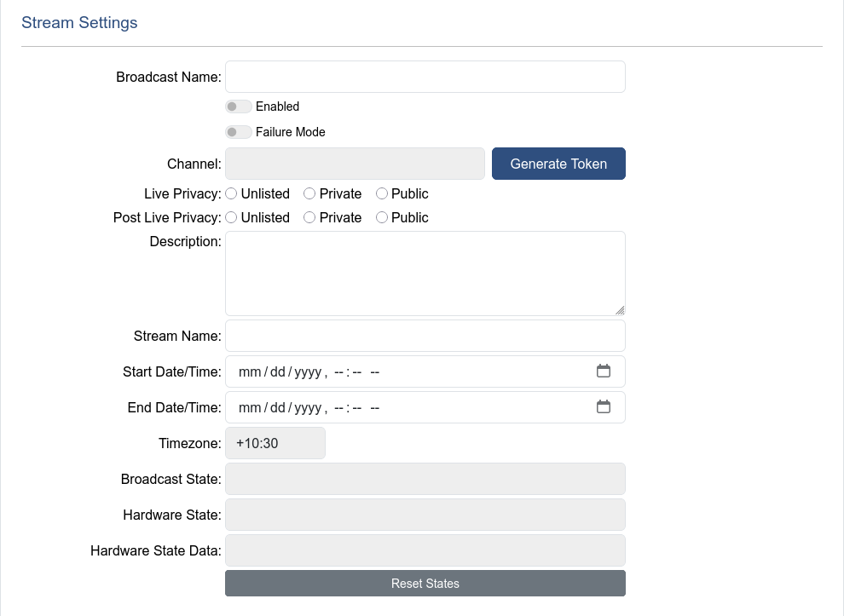Grab the Description textarea resize handle
Image resolution: width=844 pixels, height=616 pixels.
pos(620,310)
